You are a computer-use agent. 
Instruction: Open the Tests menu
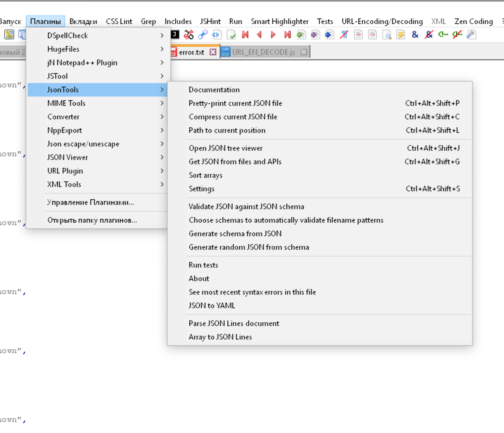325,22
